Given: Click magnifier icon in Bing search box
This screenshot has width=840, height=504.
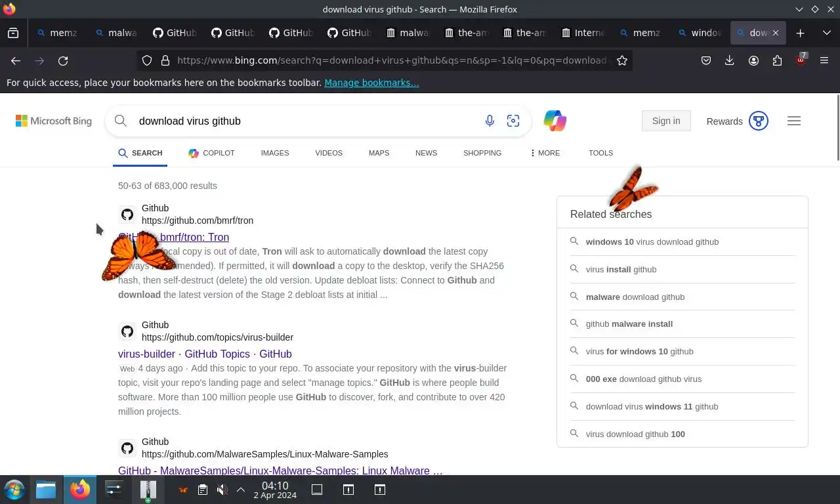Looking at the screenshot, I should point(121,121).
